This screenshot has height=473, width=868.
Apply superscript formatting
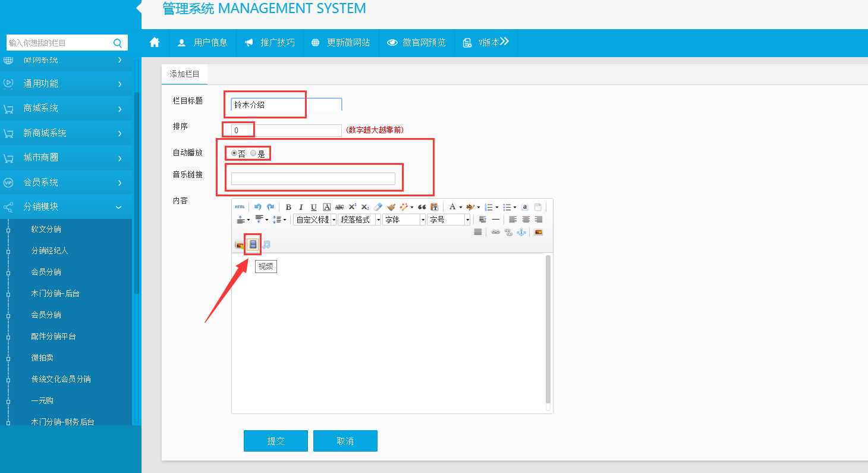point(352,207)
